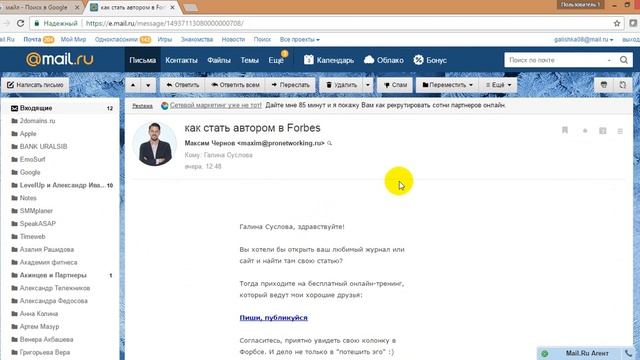Open delete options dropdown arrow
This screenshot has width=640, height=360.
pos(368,85)
